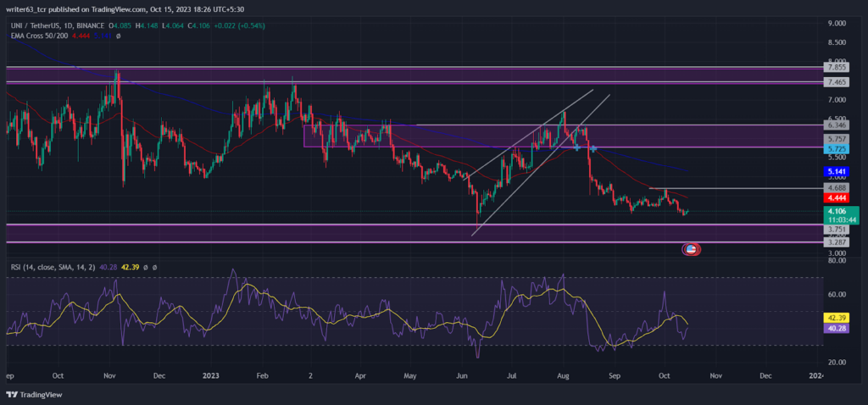868x405 pixels.
Task: Click the yellow 42.39 RSI axis label
Action: pyautogui.click(x=835, y=318)
